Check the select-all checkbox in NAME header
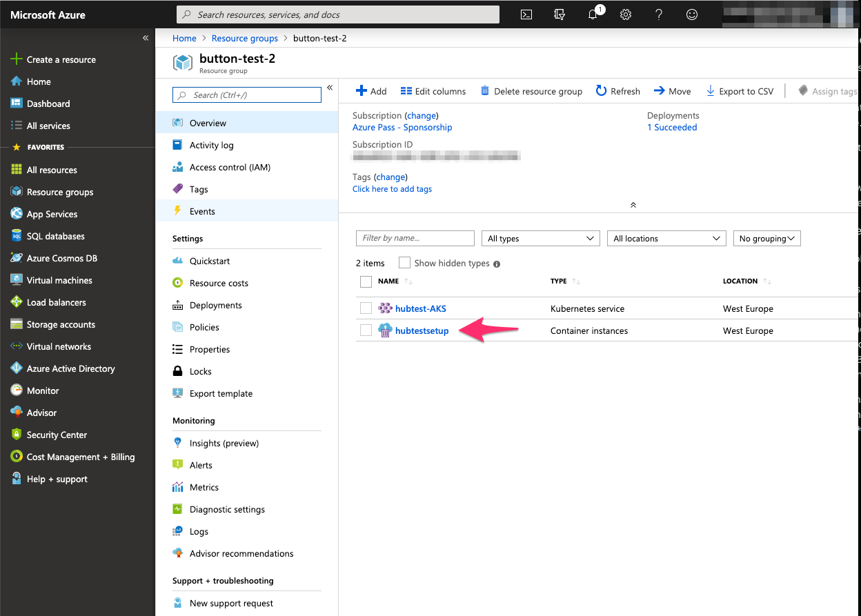861x616 pixels. (366, 281)
